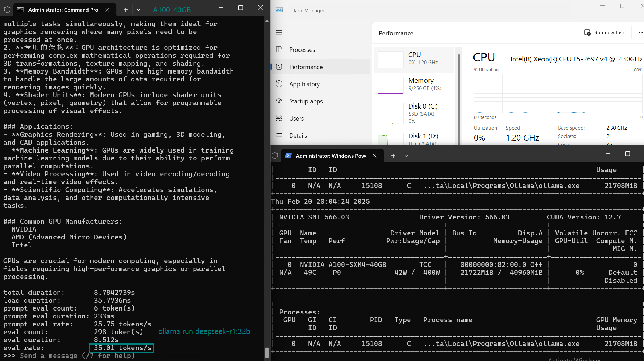Click 'Driver Version: 566.03' text
This screenshot has width=644, height=361.
click(x=464, y=217)
